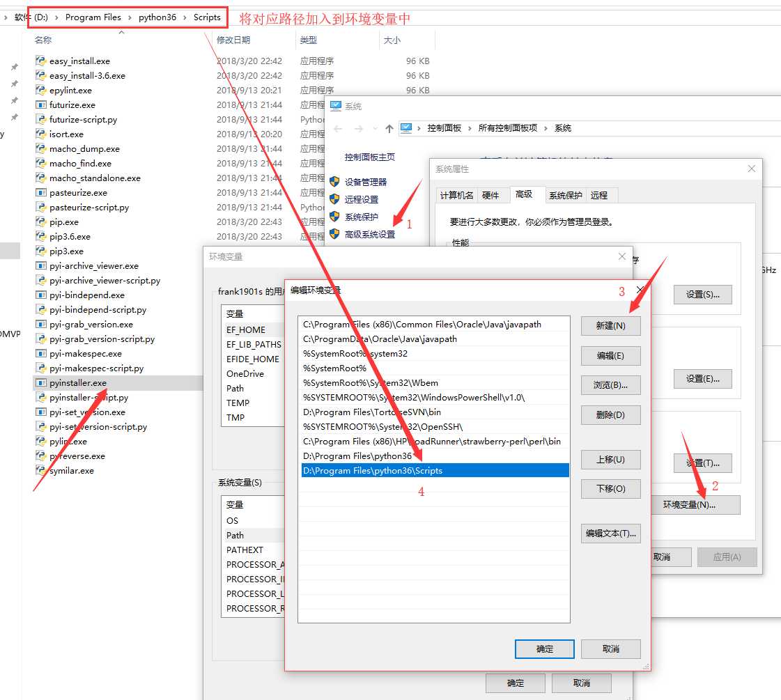
Task: Expand chevron after 所有控制面板项 in breadcrumb
Action: 546,128
